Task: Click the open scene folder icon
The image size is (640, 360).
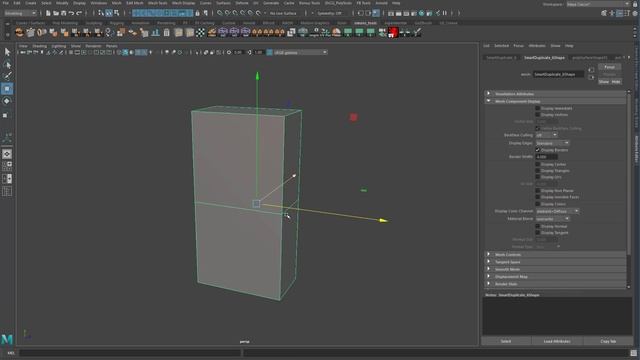Action: [56, 13]
